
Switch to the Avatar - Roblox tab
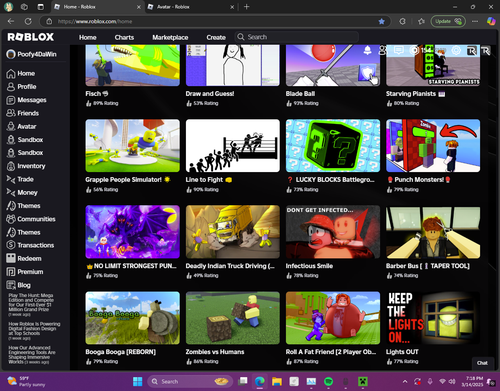(191, 7)
